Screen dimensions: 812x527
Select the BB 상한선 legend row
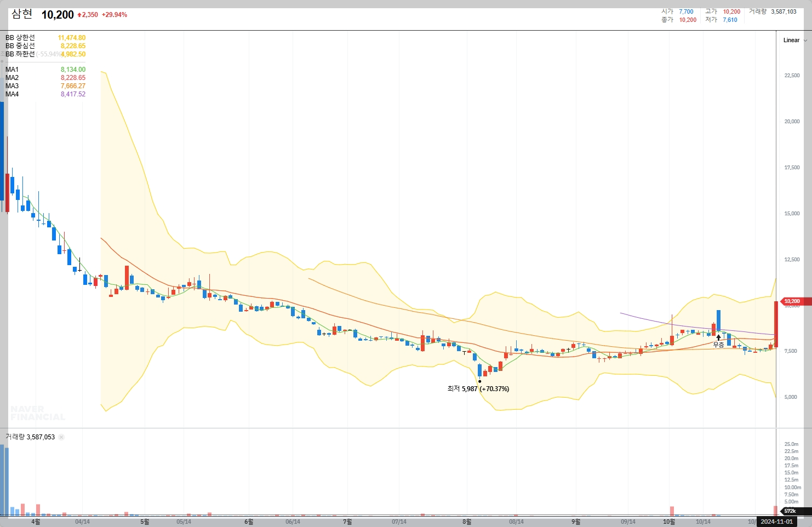[45, 38]
